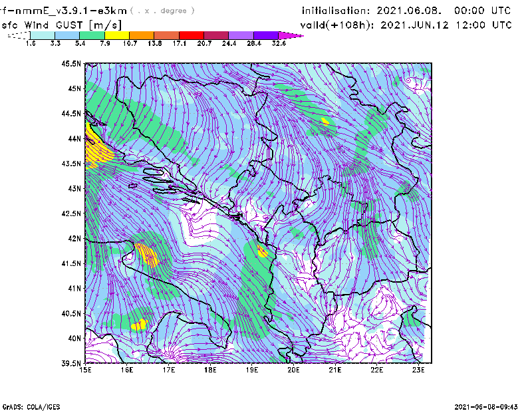Screen dimensions: 532x411
Task: Click the '44.5N' latitude label
Action: (71, 114)
